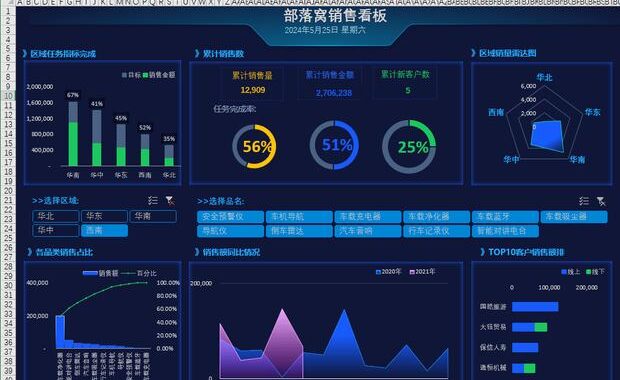
Task: Choose 汽车音响 in the product slicer
Action: click(368, 231)
